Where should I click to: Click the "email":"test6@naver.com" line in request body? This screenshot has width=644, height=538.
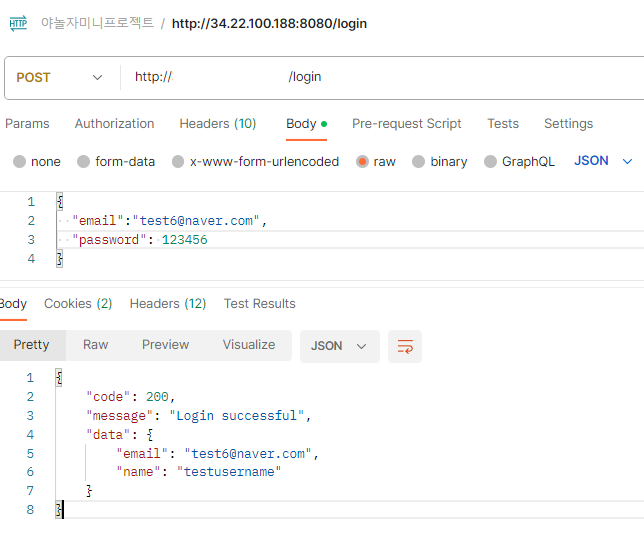point(170,221)
